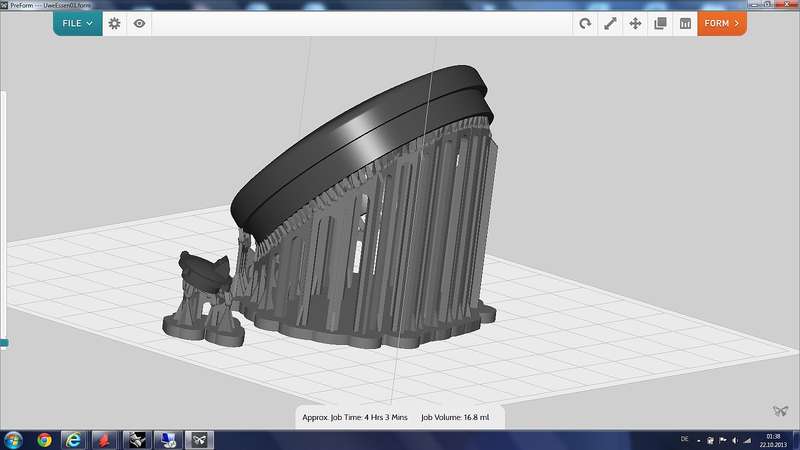Viewport: 800px width, 450px height.
Task: Switch to PreForm butterfly taskbar button
Action: (199, 440)
